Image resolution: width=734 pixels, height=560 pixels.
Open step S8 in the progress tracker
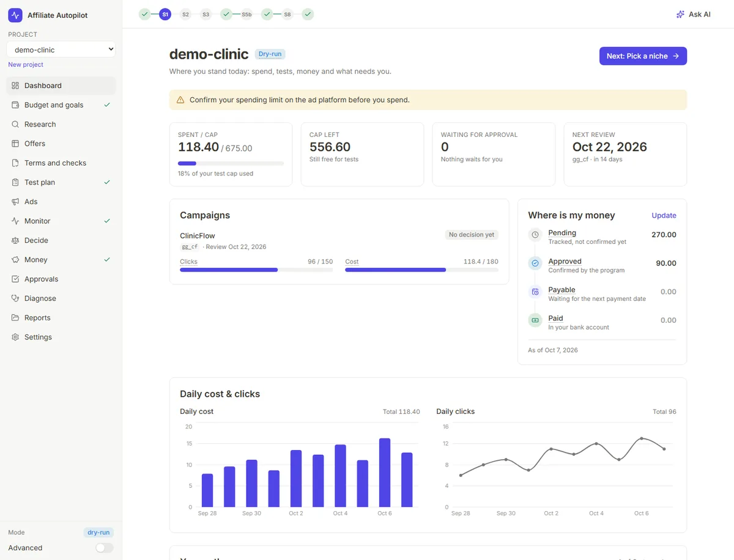point(287,14)
